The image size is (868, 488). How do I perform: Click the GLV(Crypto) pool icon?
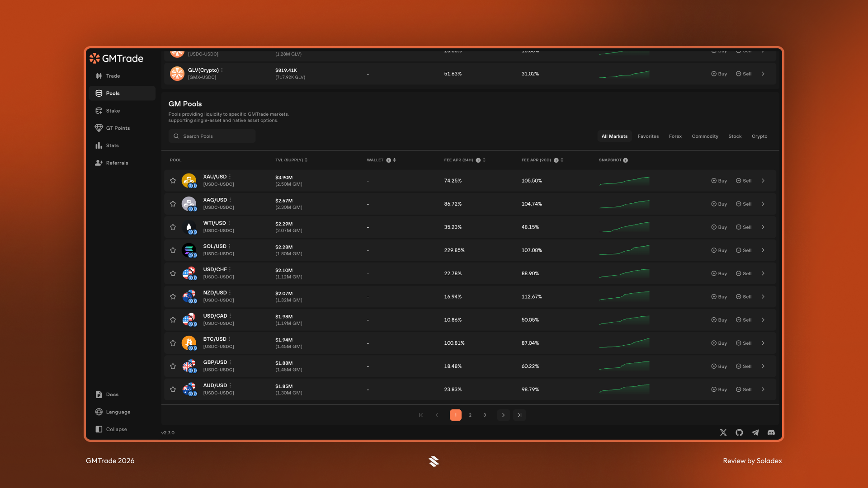tap(177, 74)
